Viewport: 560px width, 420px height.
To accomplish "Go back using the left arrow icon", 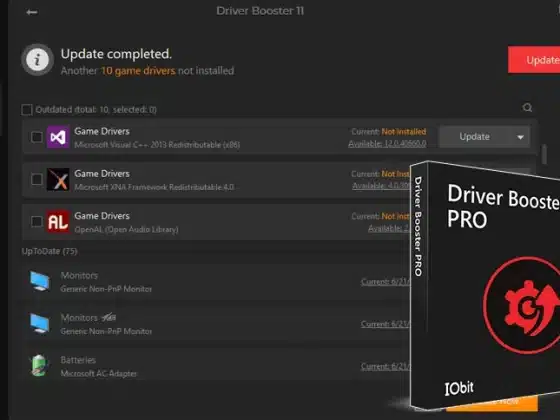I will (x=31, y=12).
